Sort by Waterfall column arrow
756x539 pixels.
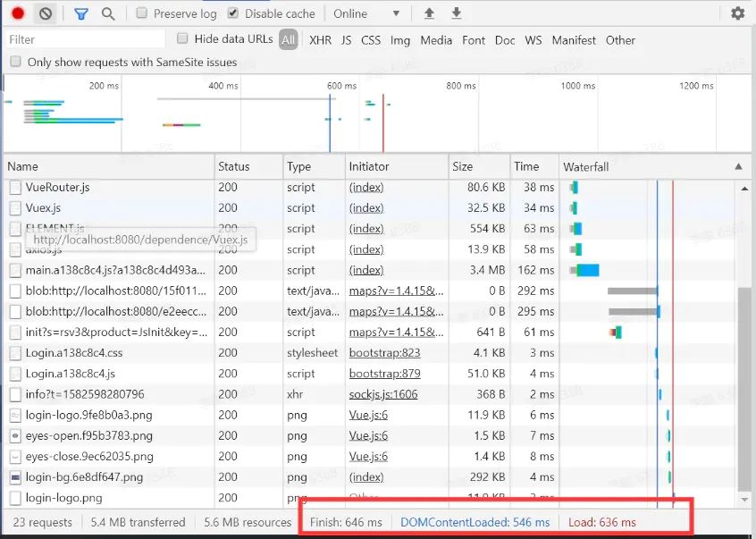(738, 166)
